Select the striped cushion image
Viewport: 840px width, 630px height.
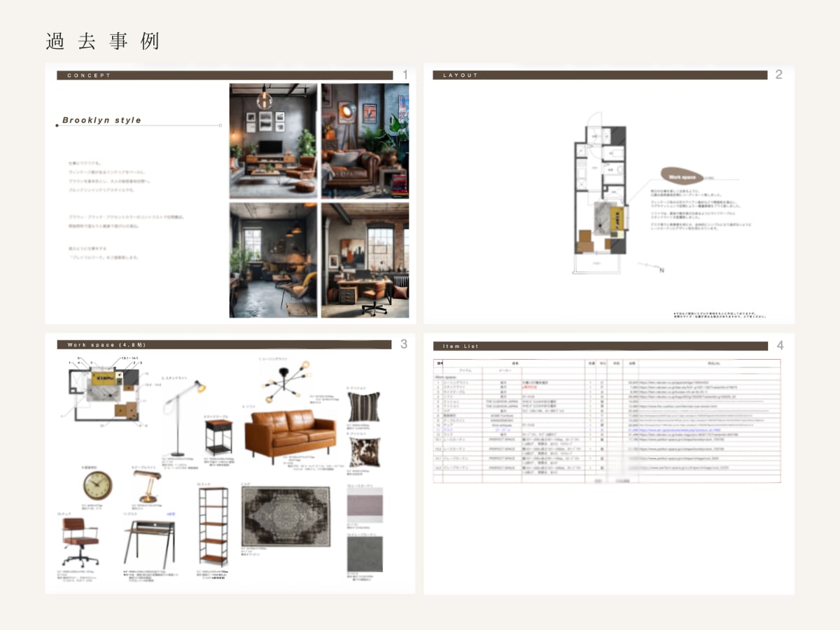[x=364, y=406]
